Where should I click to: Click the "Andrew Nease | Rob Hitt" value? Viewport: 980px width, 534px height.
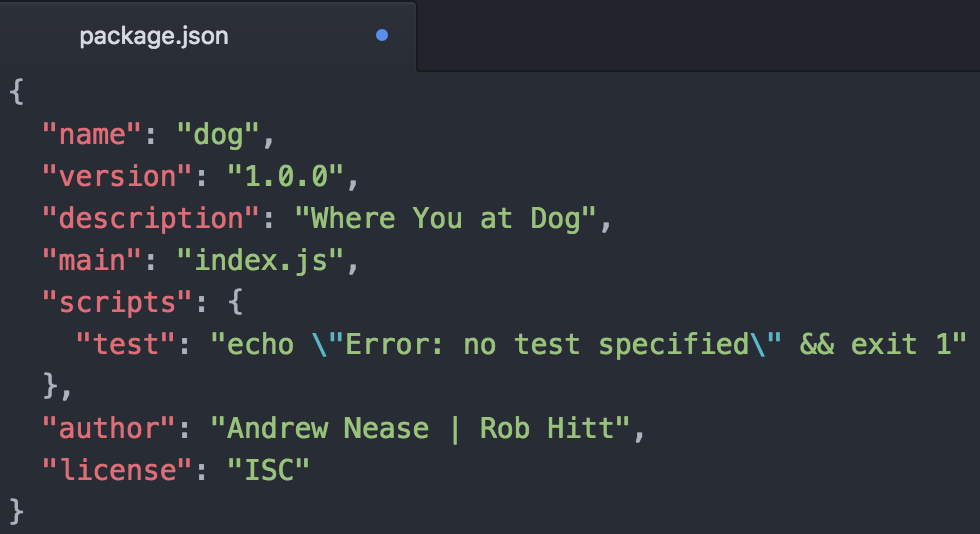(420, 428)
